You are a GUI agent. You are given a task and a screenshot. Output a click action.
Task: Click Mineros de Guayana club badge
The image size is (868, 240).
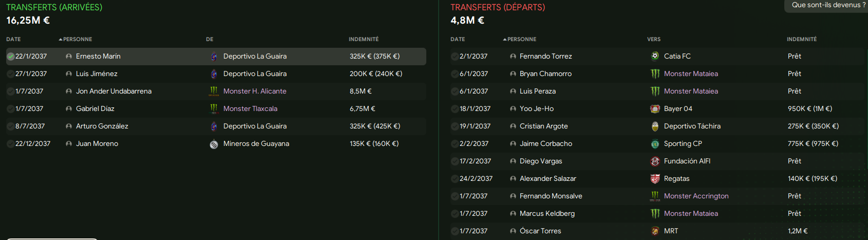tap(214, 144)
